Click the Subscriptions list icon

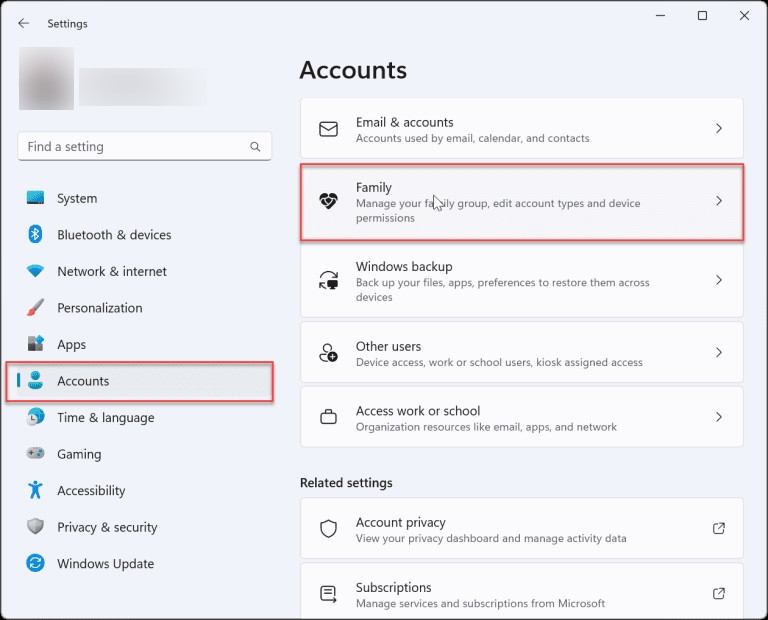click(328, 594)
